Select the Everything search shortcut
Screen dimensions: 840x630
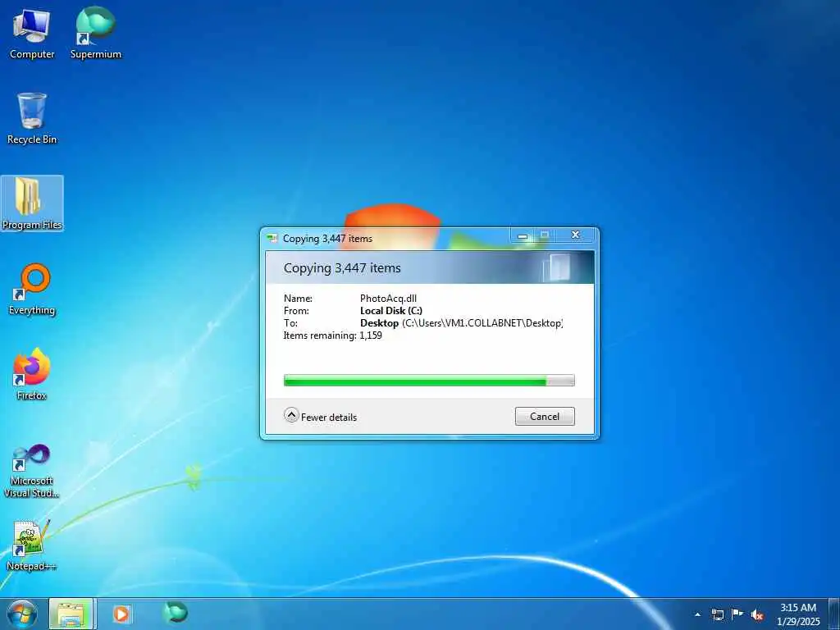[x=32, y=290]
